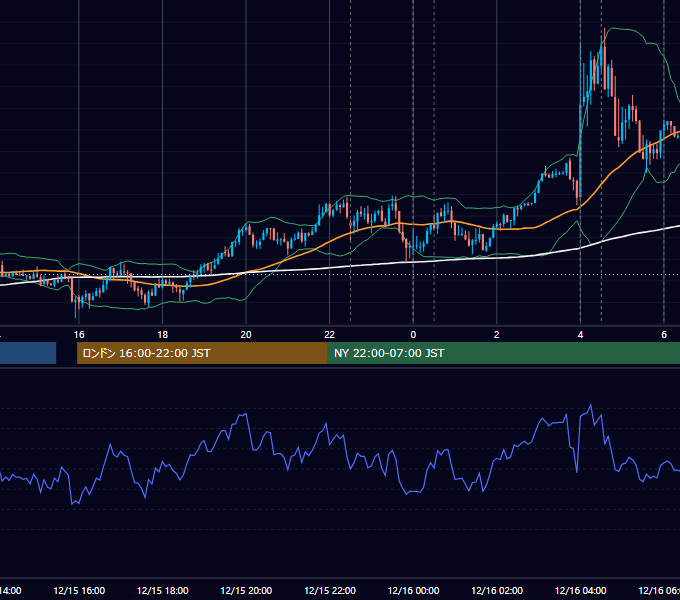Click the 20 hour label on price chart axis
This screenshot has height=600, width=680.
coord(246,334)
